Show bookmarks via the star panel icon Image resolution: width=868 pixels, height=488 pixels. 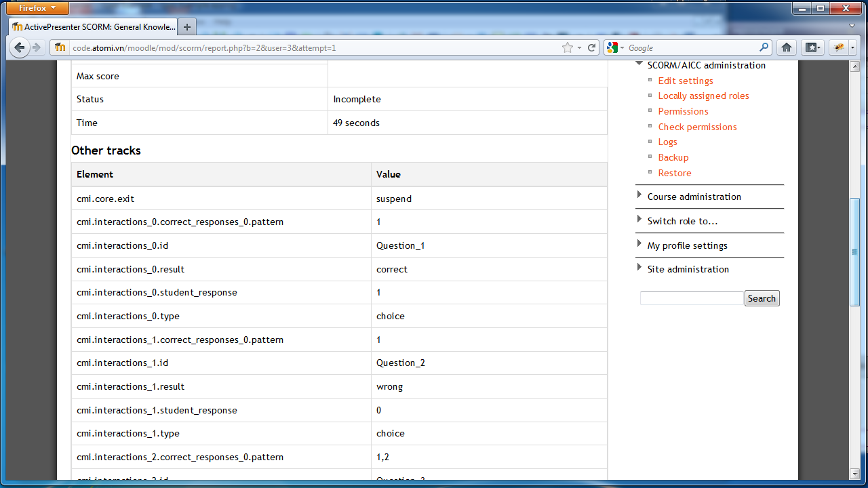[x=809, y=47]
